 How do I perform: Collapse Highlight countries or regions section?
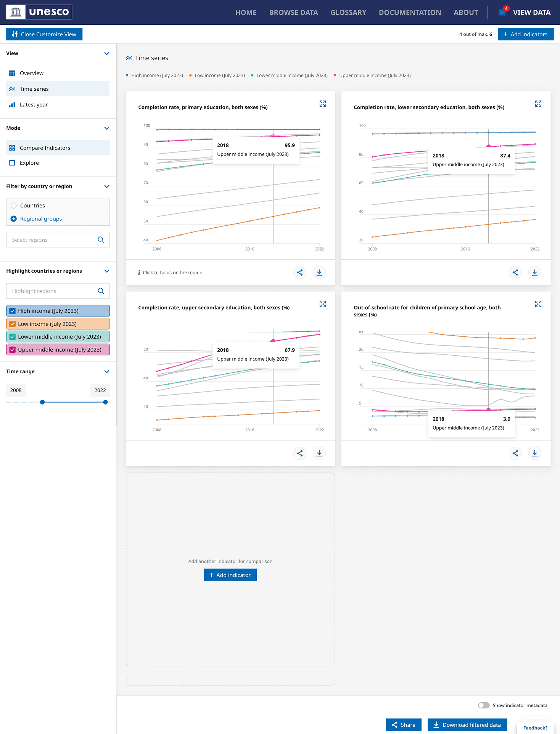(107, 271)
